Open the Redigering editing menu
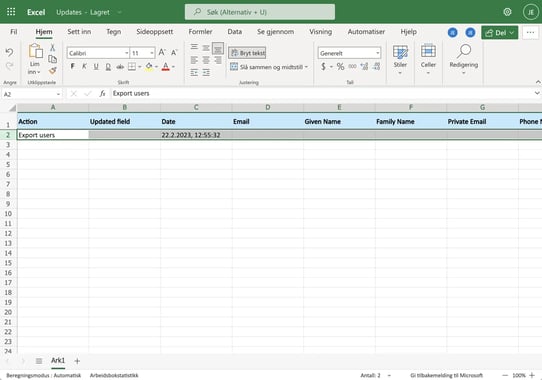 [464, 59]
